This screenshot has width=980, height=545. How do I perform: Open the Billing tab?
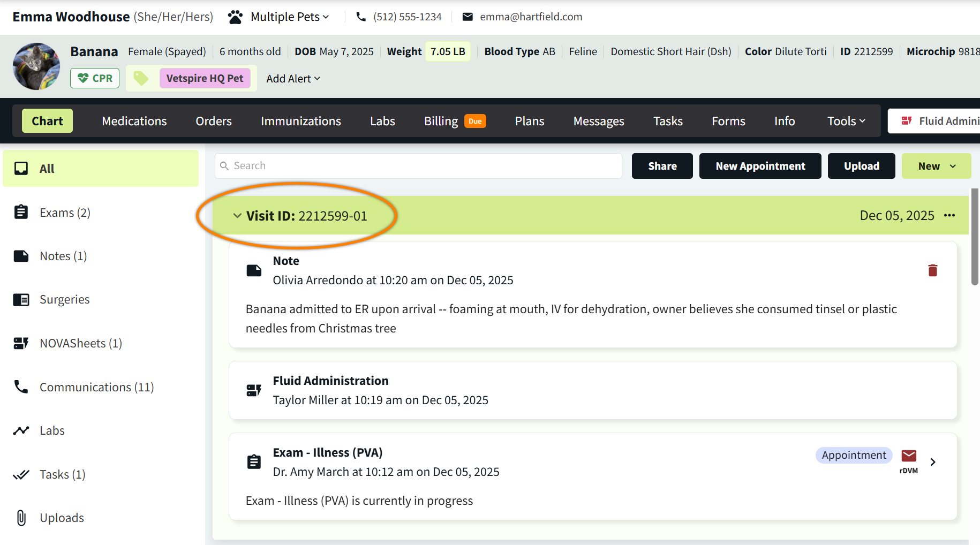455,121
